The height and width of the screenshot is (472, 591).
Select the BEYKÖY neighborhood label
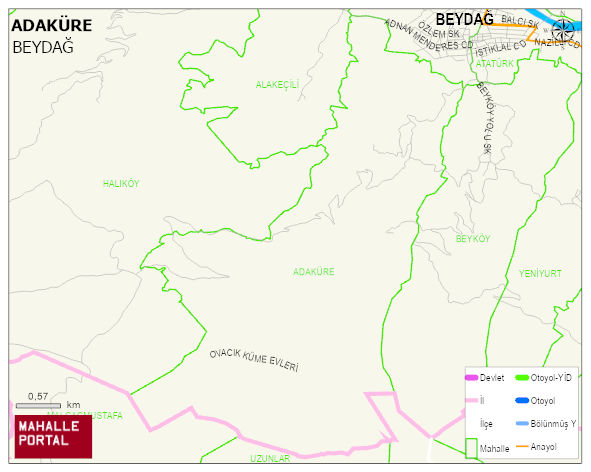click(473, 239)
